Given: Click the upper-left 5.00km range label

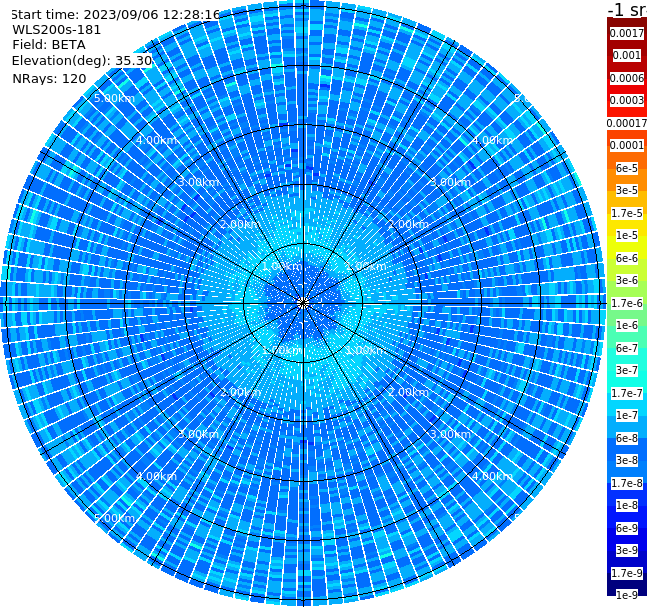Looking at the screenshot, I should click(x=114, y=98).
